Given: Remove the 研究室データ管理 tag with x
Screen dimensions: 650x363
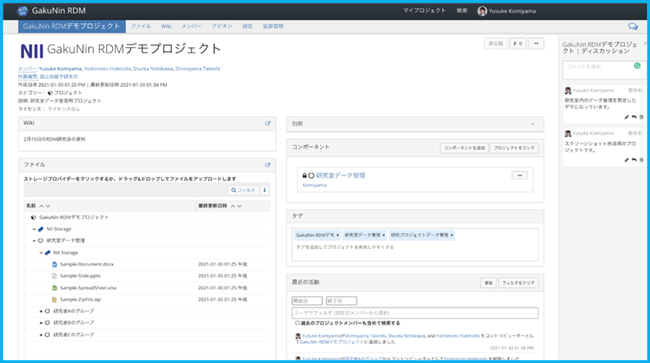Looking at the screenshot, I should (x=383, y=235).
